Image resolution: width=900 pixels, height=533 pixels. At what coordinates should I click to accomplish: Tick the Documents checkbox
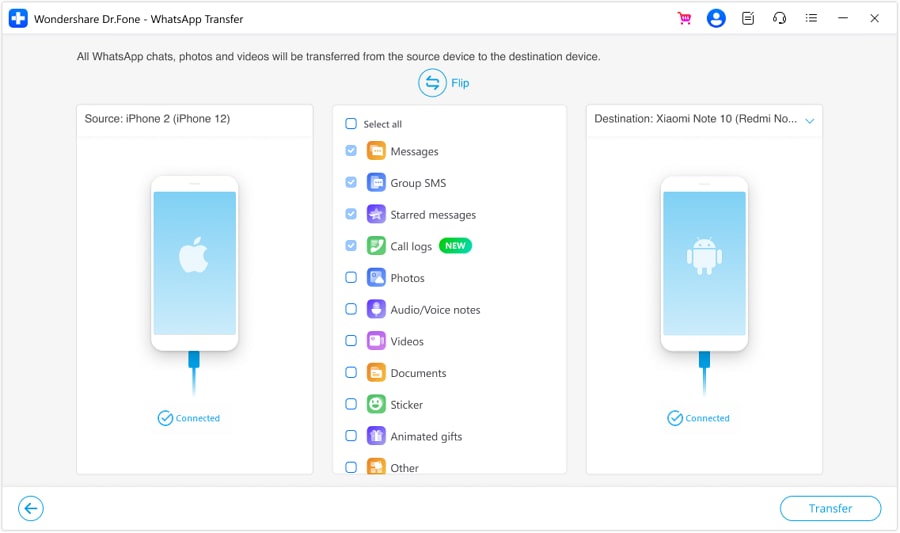[351, 372]
